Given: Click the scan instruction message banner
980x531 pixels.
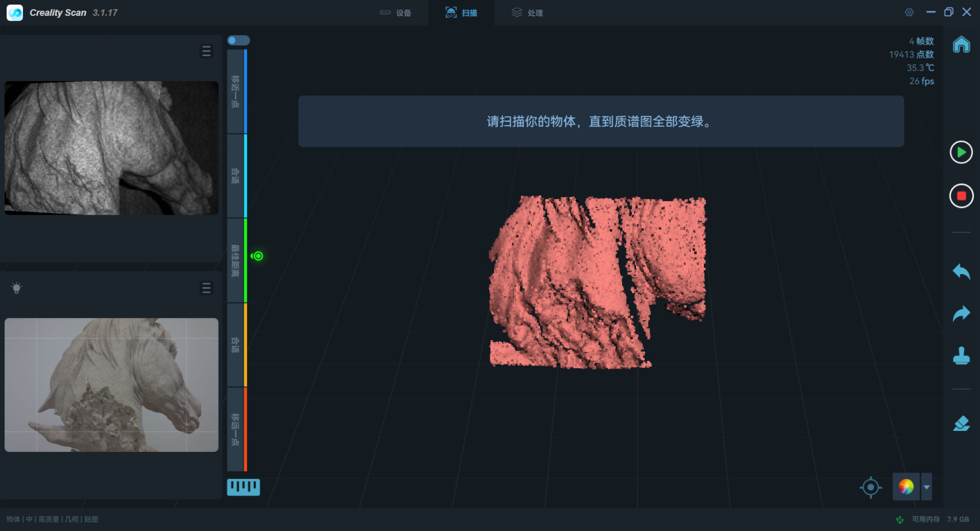Looking at the screenshot, I should pyautogui.click(x=601, y=121).
